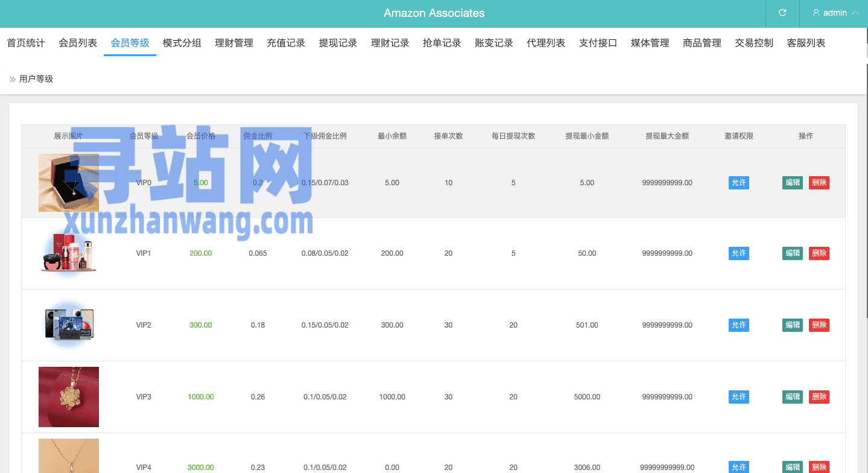Click the 会员价格 column header

point(201,136)
